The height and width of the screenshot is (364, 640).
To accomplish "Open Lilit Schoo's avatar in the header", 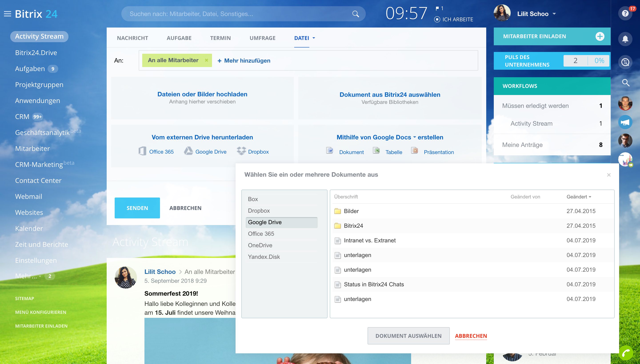I will click(x=502, y=13).
